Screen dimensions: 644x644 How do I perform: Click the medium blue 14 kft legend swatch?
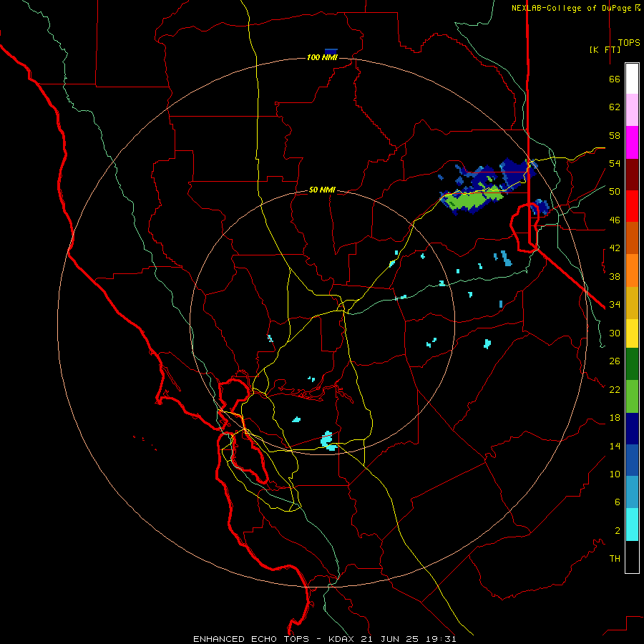pyautogui.click(x=632, y=460)
